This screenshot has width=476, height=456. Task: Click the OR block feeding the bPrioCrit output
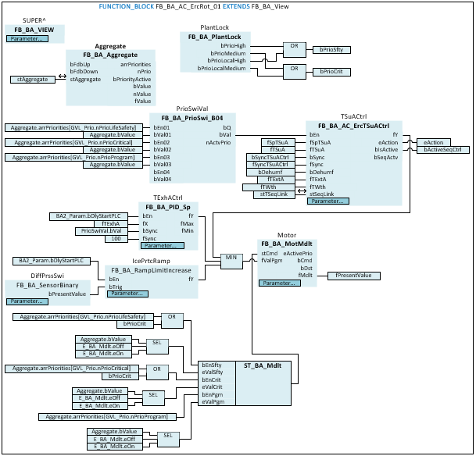[294, 72]
